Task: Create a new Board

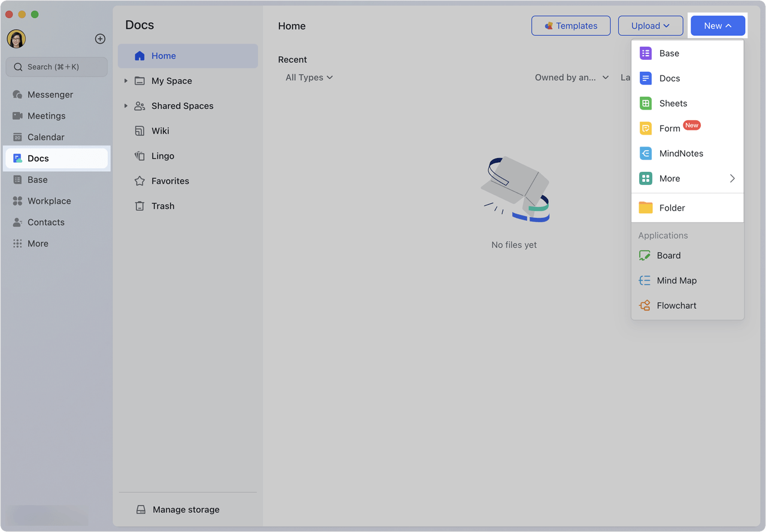Action: [x=669, y=255]
